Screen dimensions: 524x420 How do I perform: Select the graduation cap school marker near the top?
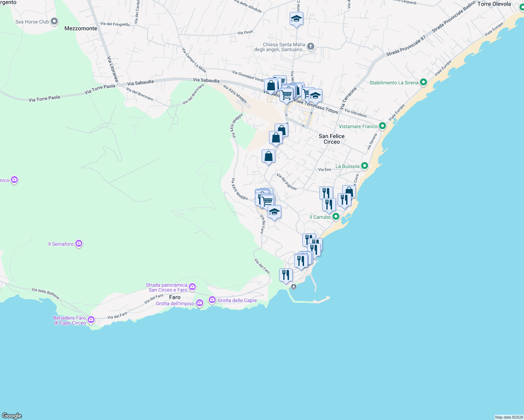point(296,19)
